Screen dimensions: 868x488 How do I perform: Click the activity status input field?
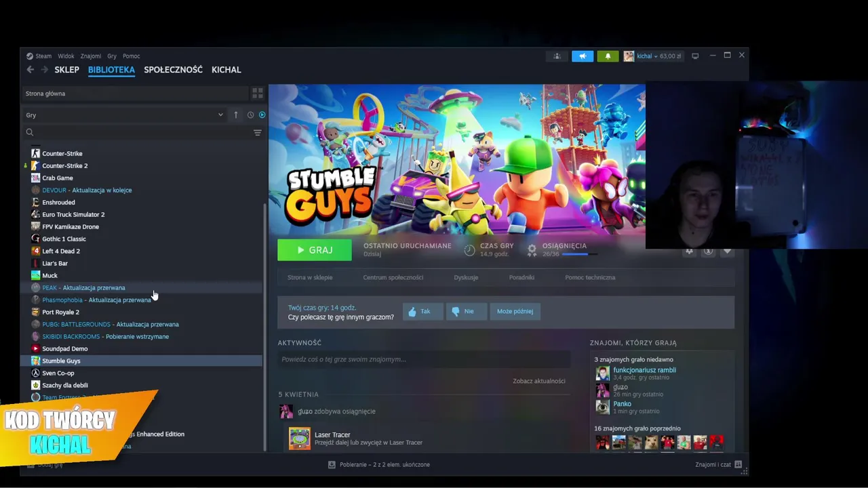coord(424,359)
